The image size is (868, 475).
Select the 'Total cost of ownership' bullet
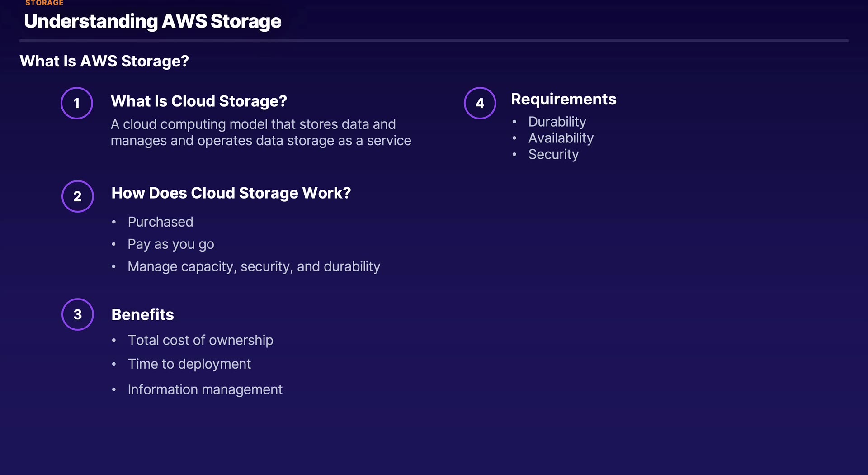tap(201, 340)
